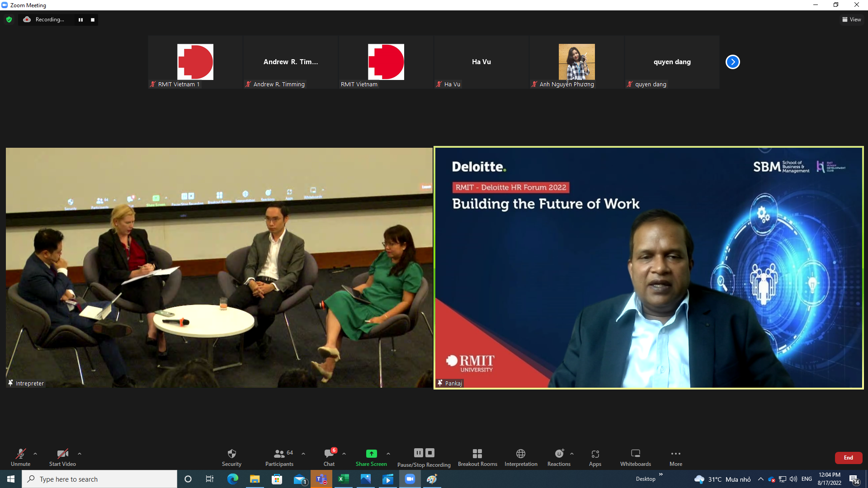This screenshot has height=488, width=868.
Task: Open the Desktop toolbar on the taskbar
Action: (646, 479)
